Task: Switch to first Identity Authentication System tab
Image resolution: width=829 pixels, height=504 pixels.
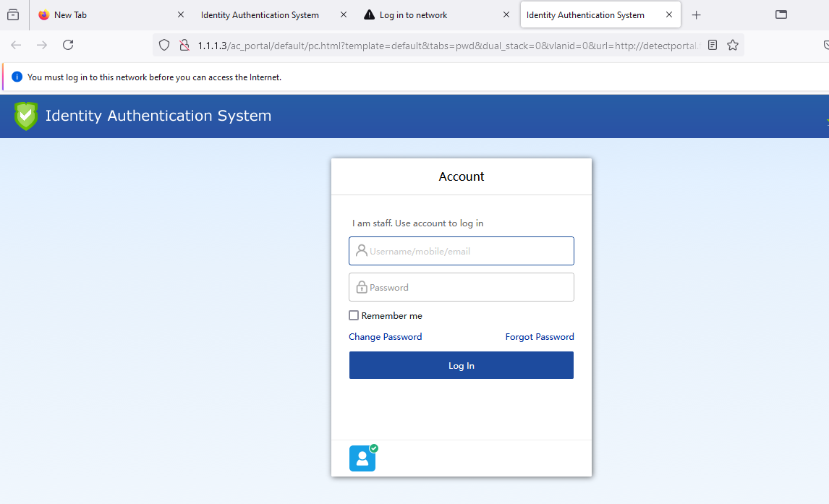Action: pyautogui.click(x=260, y=14)
